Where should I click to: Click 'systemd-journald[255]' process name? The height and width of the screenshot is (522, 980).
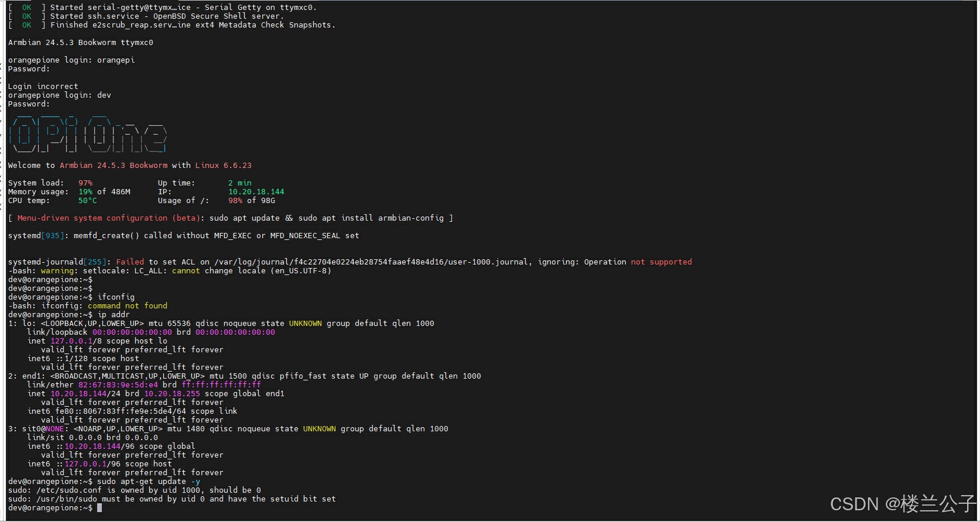[57, 262]
